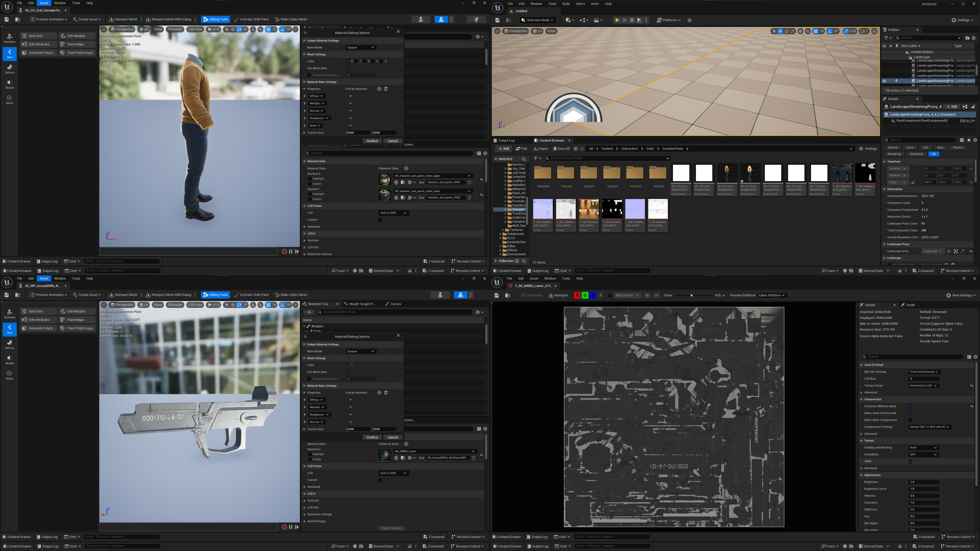This screenshot has height=551, width=980.
Task: Open Mesh tool in the AssaultRifle window sidebar
Action: pyautogui.click(x=9, y=375)
